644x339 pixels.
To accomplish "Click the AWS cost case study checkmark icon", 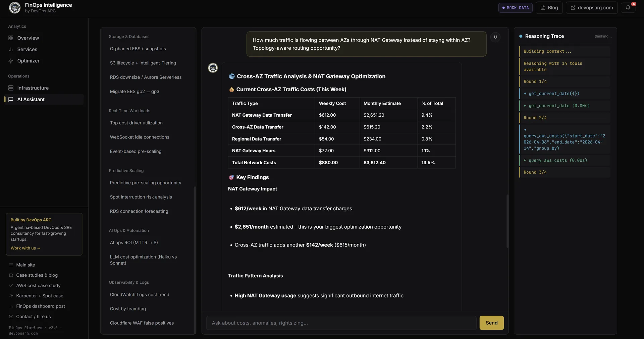I will 11,286.
